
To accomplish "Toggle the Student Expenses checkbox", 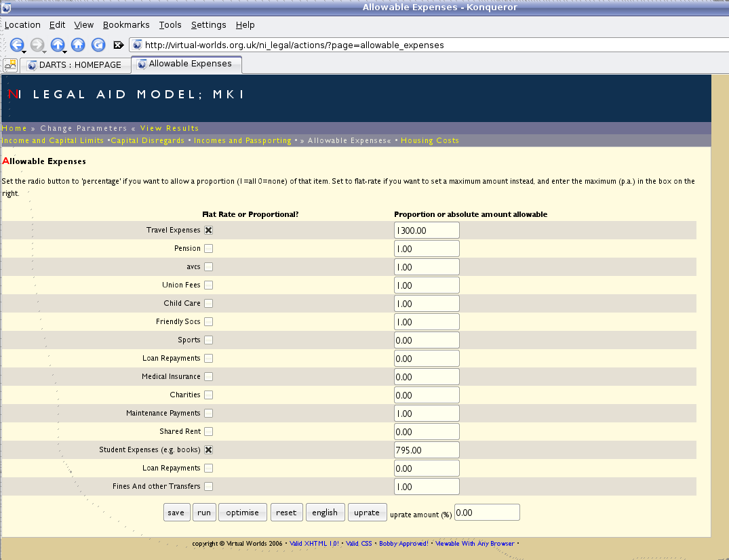I will 208,449.
